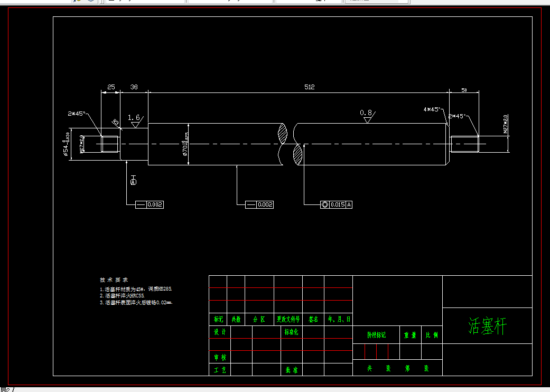Select the left hatched break section
Viewport: 550px width, 392px height.
tap(282, 134)
